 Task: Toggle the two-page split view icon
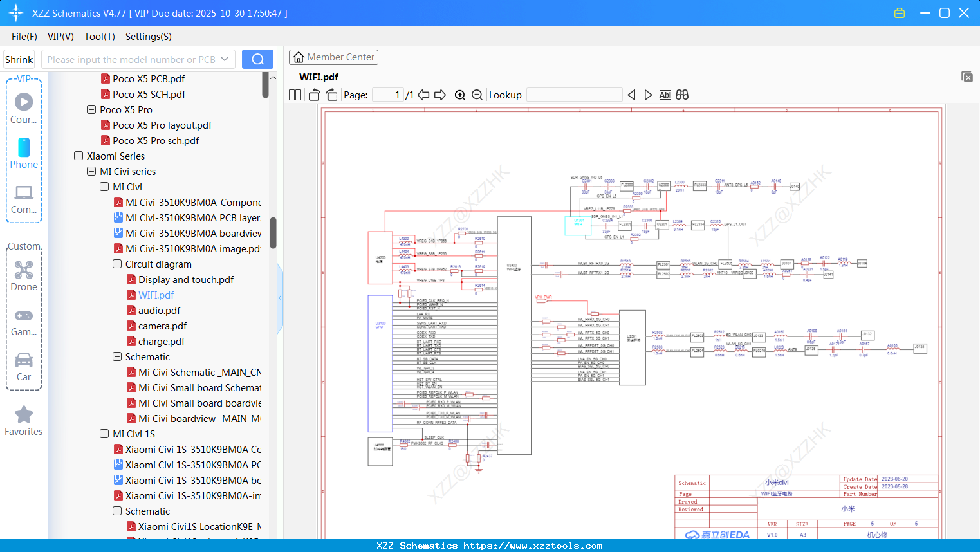pyautogui.click(x=295, y=95)
